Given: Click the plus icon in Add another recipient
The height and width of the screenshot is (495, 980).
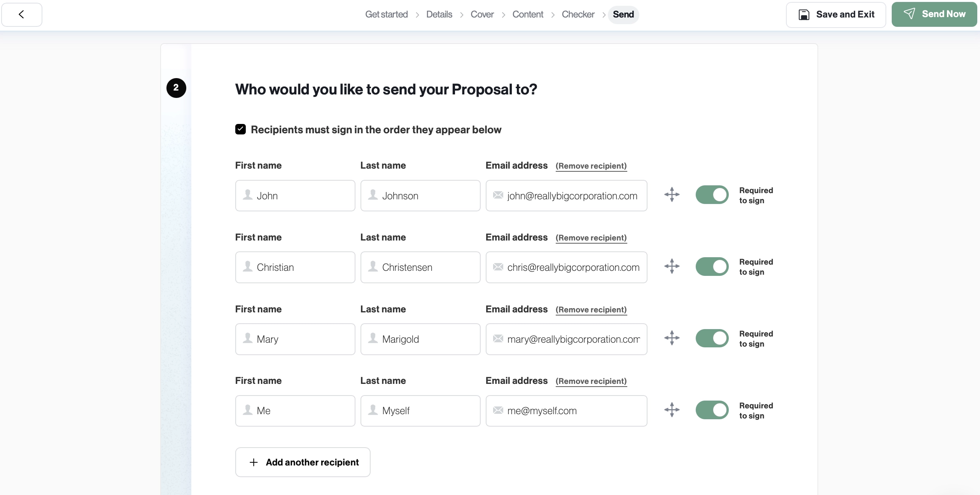Looking at the screenshot, I should coord(253,462).
